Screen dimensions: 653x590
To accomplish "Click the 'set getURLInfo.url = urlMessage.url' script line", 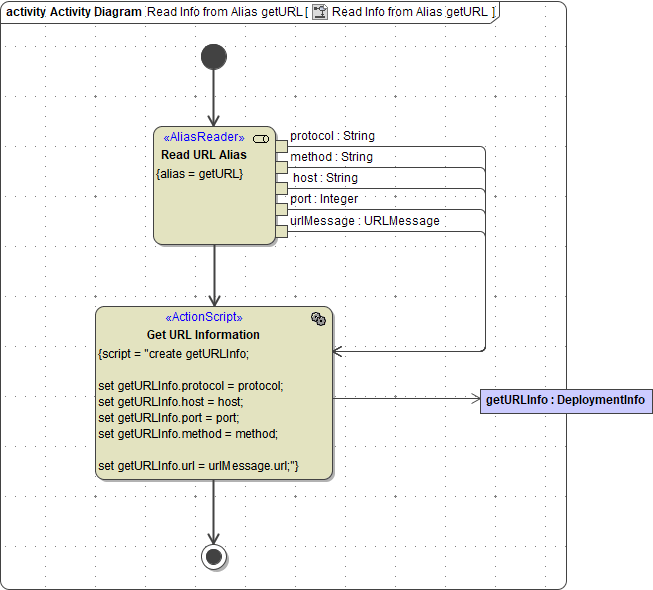I will click(198, 465).
